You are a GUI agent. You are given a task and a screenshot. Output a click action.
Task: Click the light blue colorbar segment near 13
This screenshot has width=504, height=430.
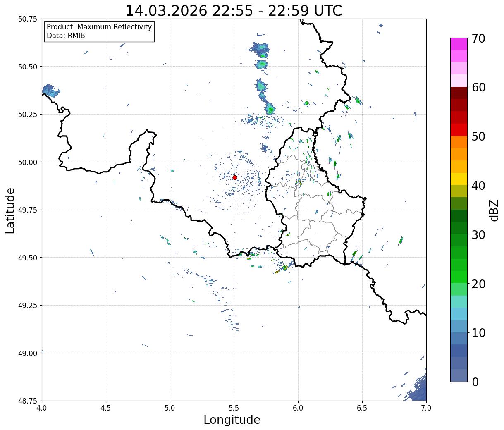pos(459,313)
